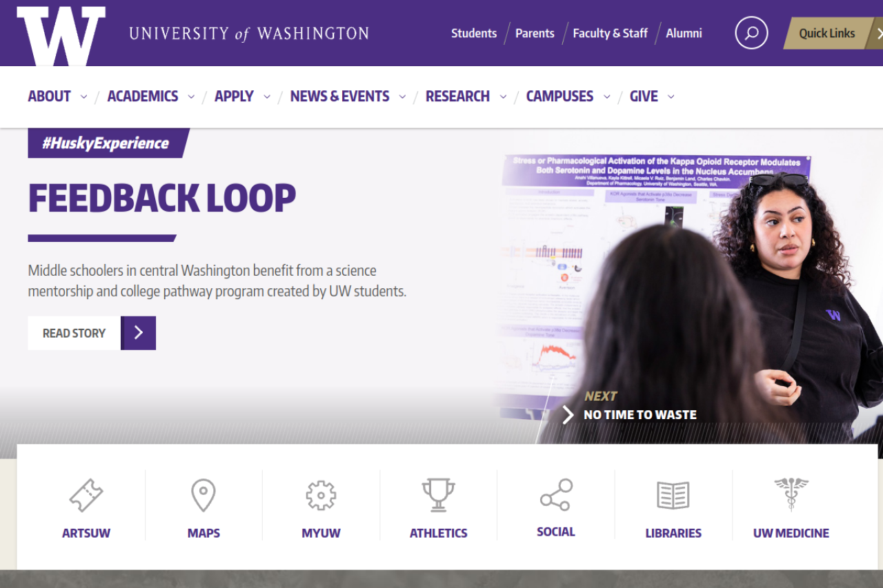Select the MyUW gear icon
The image size is (883, 588).
click(x=321, y=495)
